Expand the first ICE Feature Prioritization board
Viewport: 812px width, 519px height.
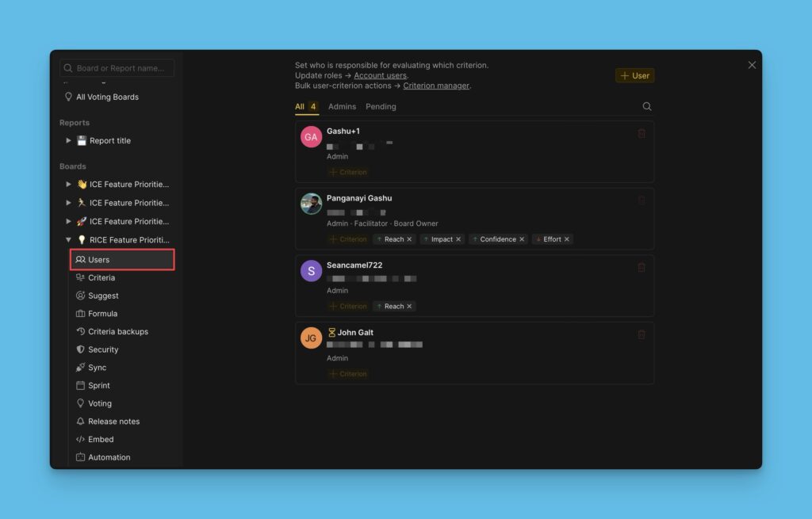click(68, 185)
